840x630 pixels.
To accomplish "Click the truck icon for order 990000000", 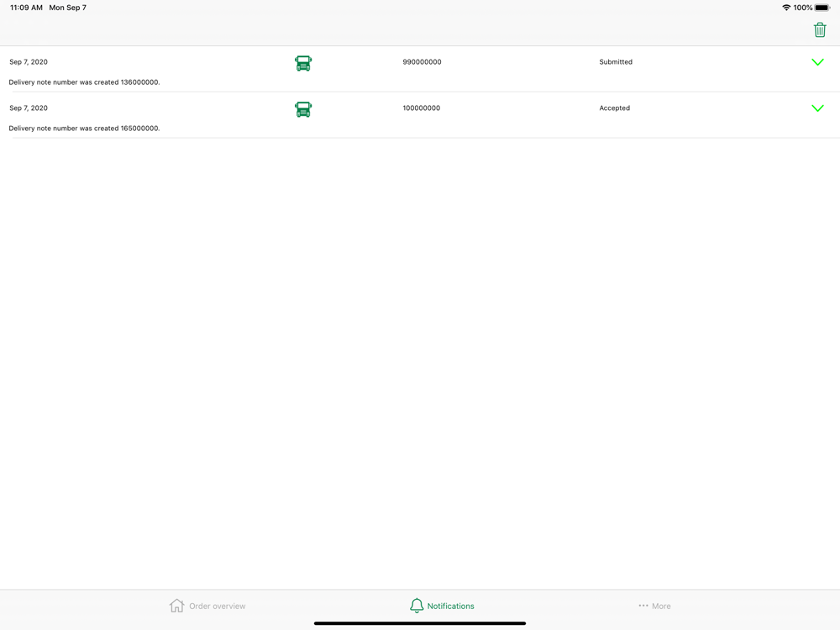I will pyautogui.click(x=303, y=63).
